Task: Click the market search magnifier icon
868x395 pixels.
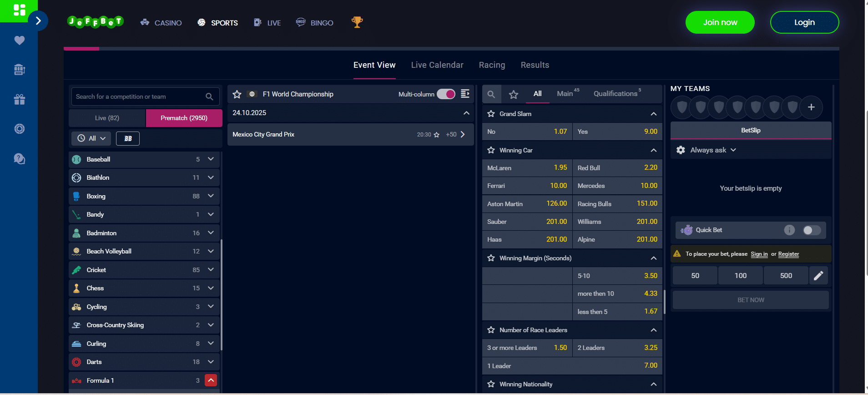Action: (491, 94)
